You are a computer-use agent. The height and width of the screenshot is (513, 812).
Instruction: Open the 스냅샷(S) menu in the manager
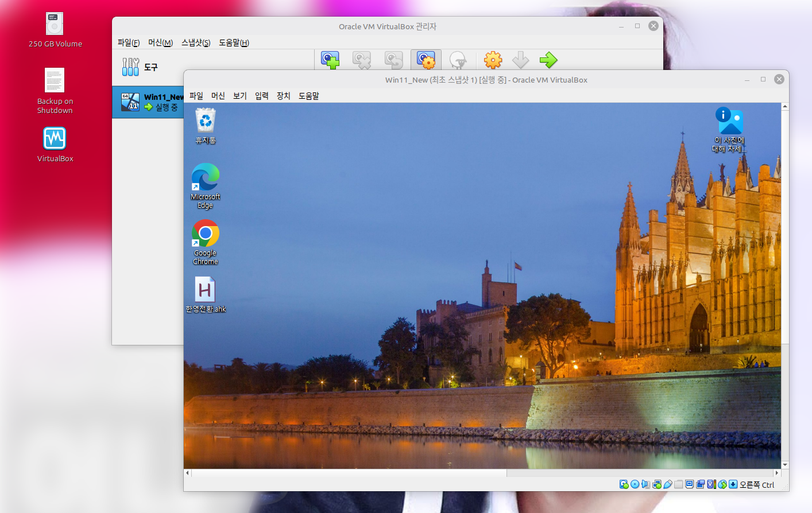coord(196,42)
